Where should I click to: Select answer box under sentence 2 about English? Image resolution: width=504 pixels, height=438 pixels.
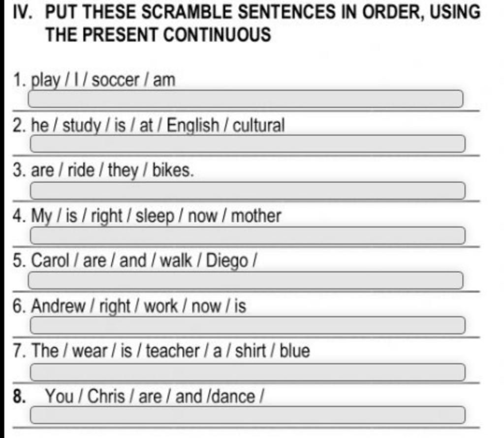(x=248, y=144)
